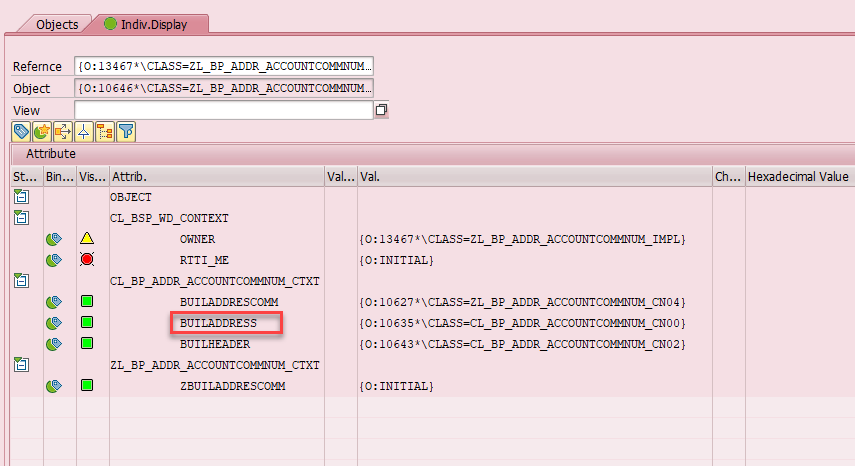This screenshot has width=855, height=466.
Task: Click red circle visibility icon for RTTI_ME
Action: [x=87, y=259]
